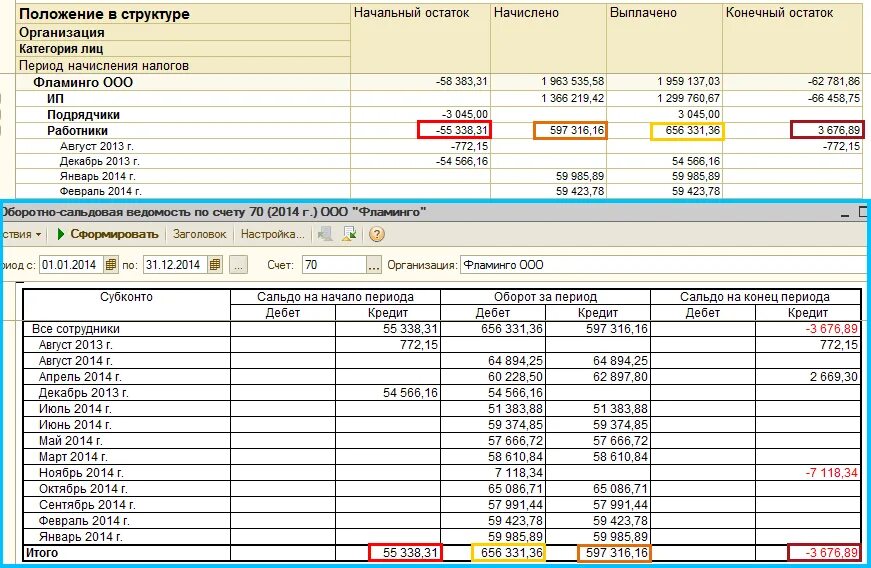Click Июль 2014 г. row label
This screenshot has height=568, width=871.
click(x=75, y=409)
